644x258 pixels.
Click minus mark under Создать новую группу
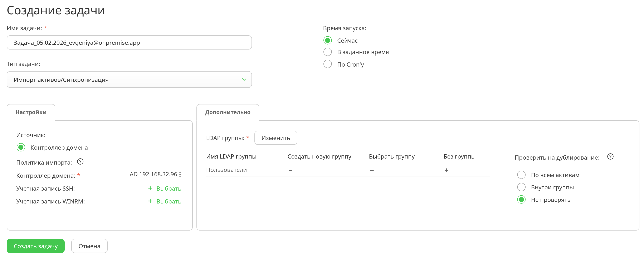(290, 170)
